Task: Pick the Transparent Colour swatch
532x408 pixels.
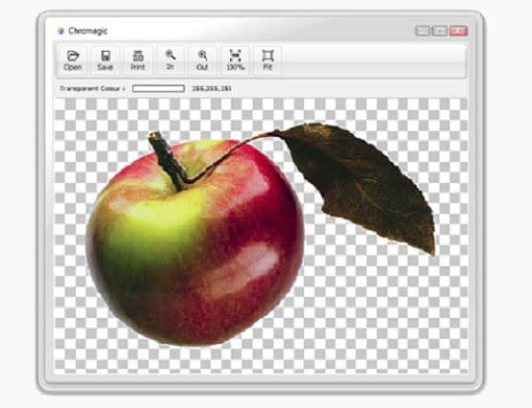Action: point(158,88)
